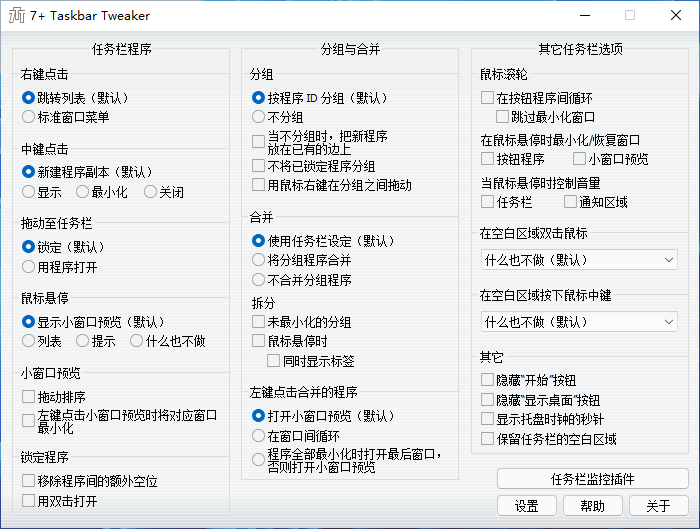Select 不合并分组程序 radio option
The width and height of the screenshot is (700, 529).
pyautogui.click(x=258, y=280)
